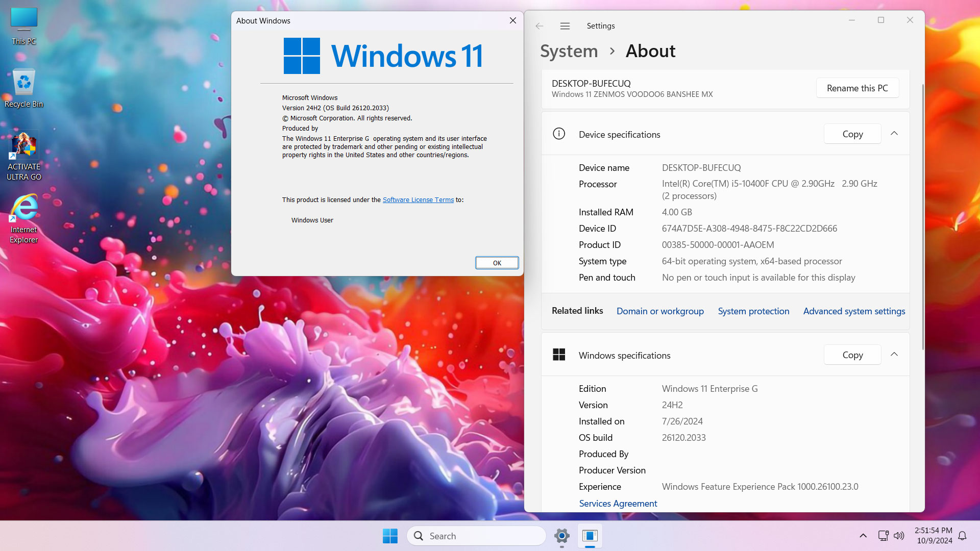Select the Pen and touch value text
The image size is (980, 551).
coord(758,278)
